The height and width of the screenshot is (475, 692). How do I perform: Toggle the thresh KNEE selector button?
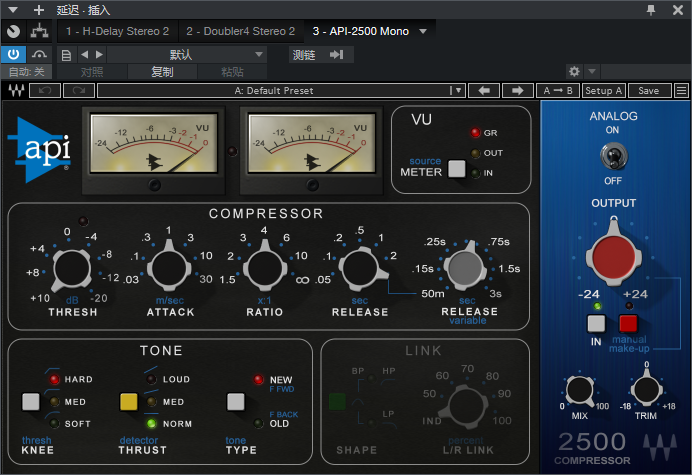pos(30,402)
